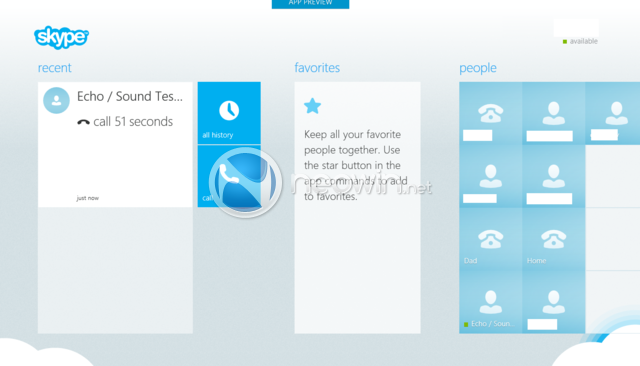640x366 pixels.
Task: Click the favorites star icon
Action: (x=313, y=106)
